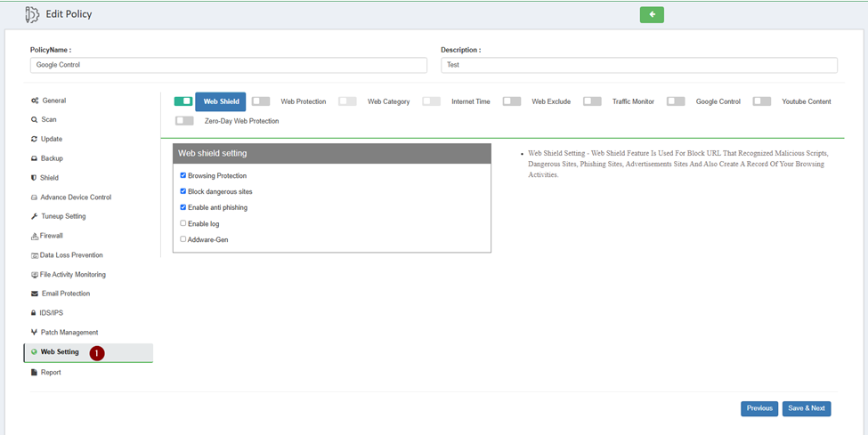This screenshot has height=435, width=868.
Task: Check the Enable log checkbox
Action: click(183, 223)
